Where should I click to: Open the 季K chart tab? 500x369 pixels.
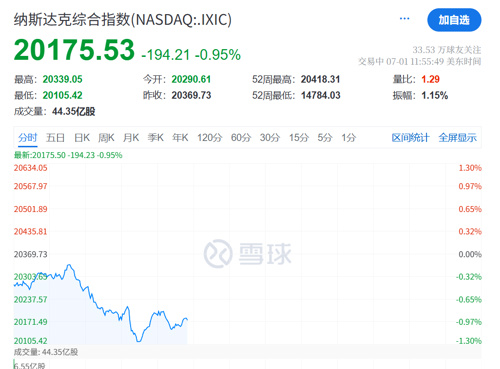pos(156,137)
